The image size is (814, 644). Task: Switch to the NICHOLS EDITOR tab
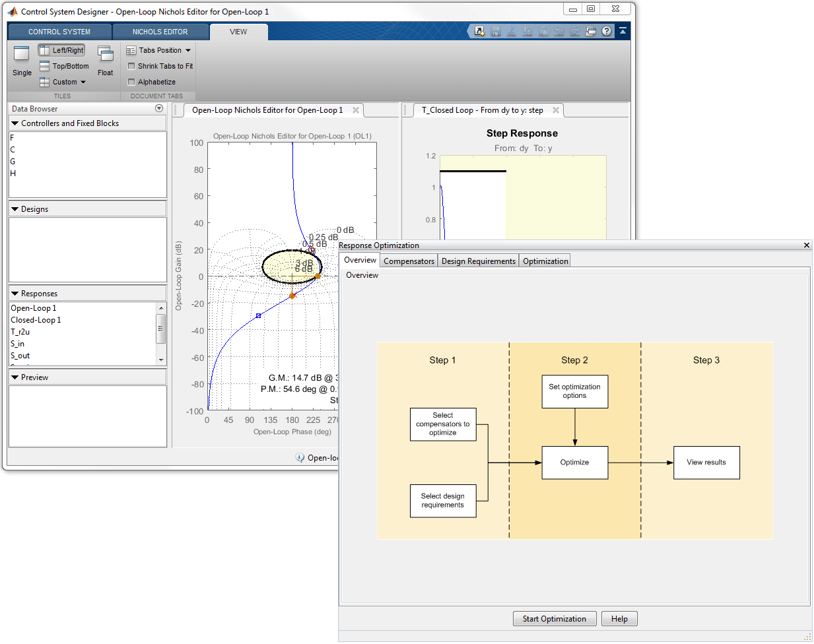pos(160,32)
